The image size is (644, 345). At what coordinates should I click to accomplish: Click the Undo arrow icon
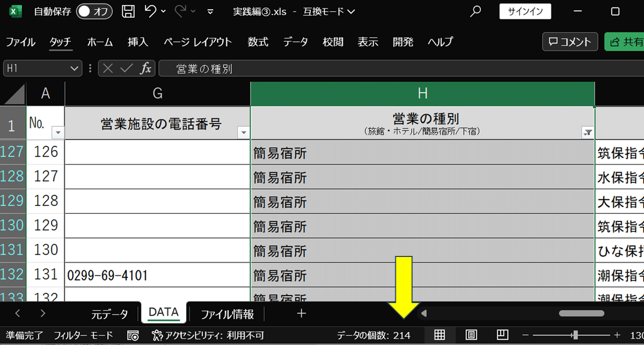tap(151, 11)
